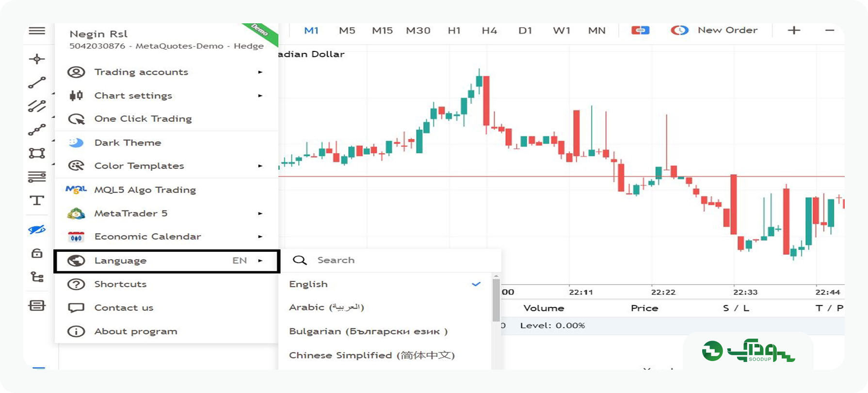Click the delete objects sidebar icon
This screenshot has width=868, height=393.
coord(37,306)
